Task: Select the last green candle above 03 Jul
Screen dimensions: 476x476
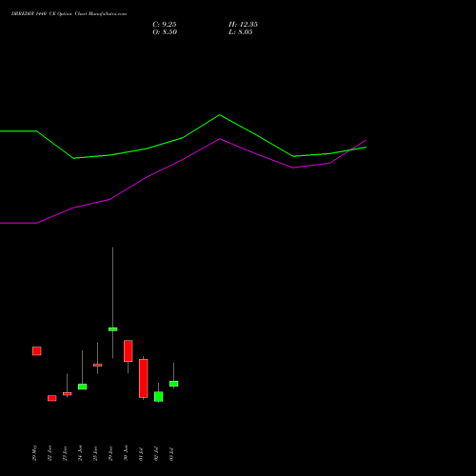Action: click(x=174, y=384)
